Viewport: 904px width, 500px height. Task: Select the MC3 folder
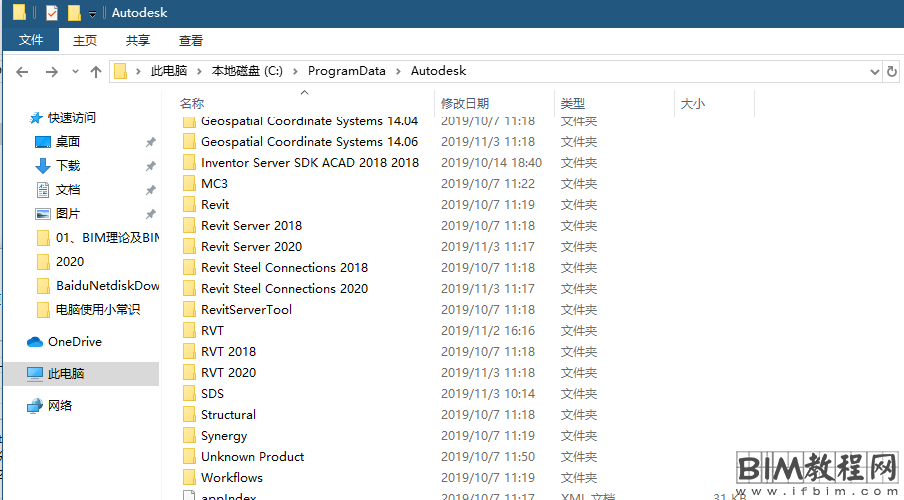tap(214, 184)
